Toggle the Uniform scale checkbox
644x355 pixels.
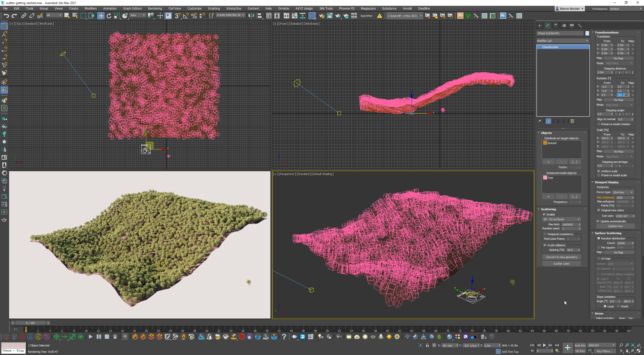[x=599, y=171]
